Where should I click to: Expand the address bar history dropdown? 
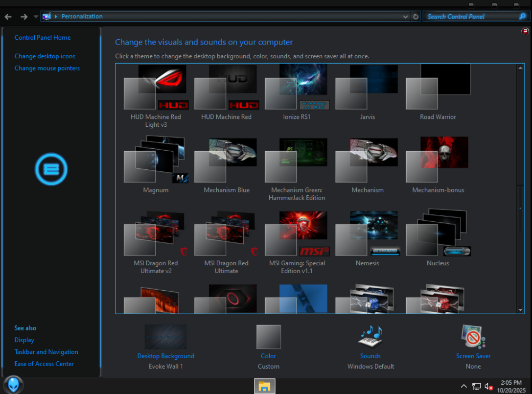pos(405,17)
